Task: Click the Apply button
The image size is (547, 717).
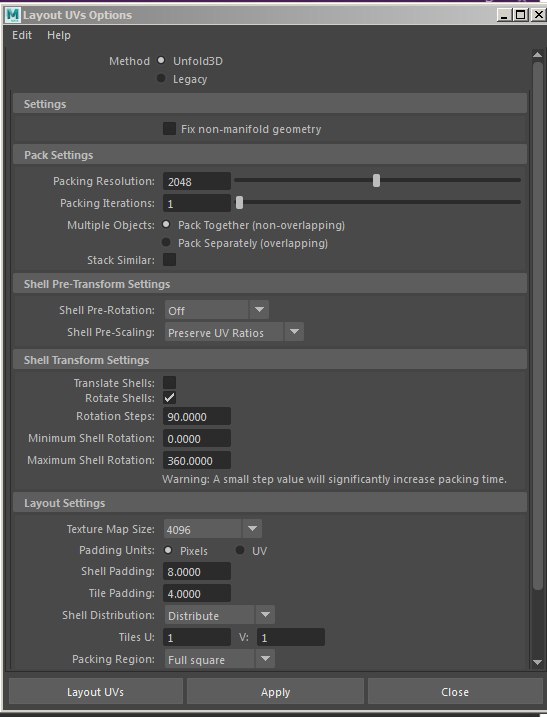Action: [x=275, y=691]
